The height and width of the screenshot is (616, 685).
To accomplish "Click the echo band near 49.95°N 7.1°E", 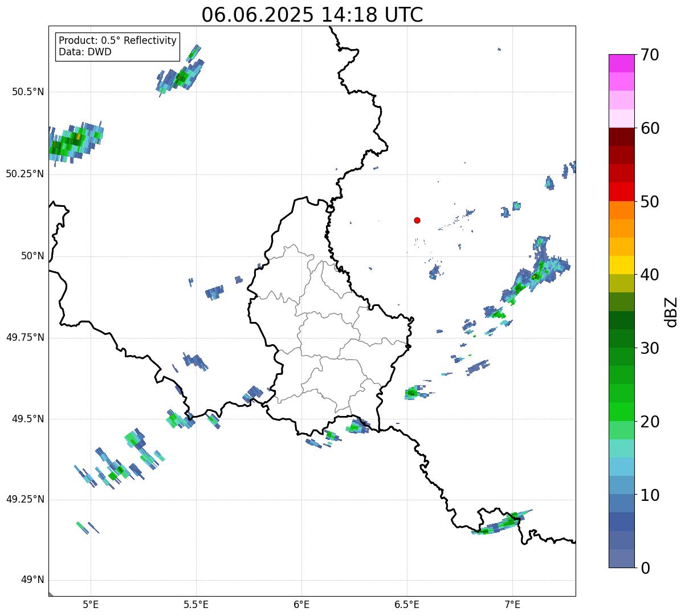I will (x=535, y=272).
